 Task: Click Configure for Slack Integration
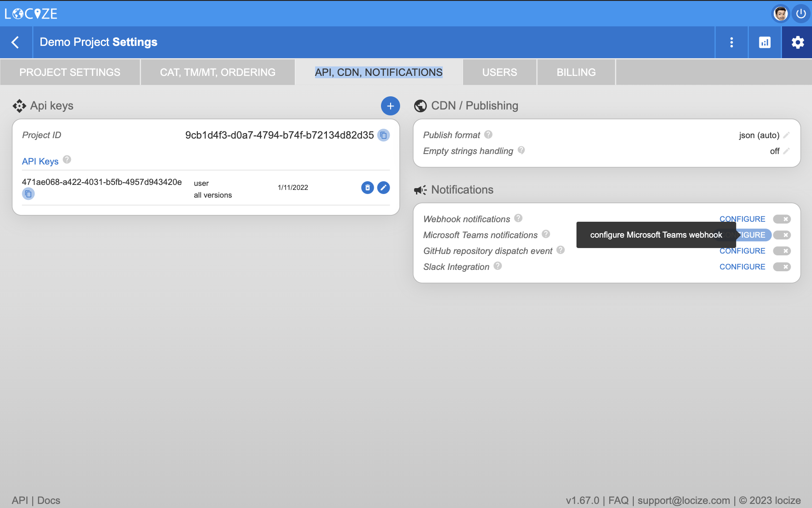point(742,267)
